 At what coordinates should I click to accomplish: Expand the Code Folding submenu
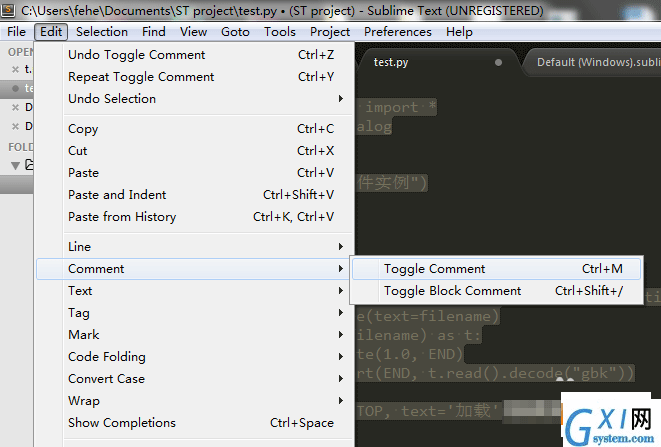coord(194,356)
